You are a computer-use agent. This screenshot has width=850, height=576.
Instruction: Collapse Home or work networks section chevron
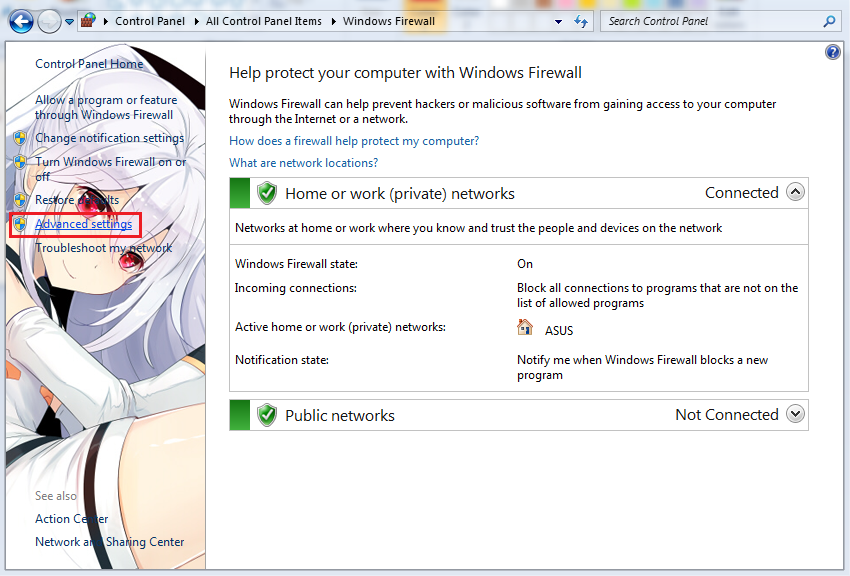click(x=795, y=192)
